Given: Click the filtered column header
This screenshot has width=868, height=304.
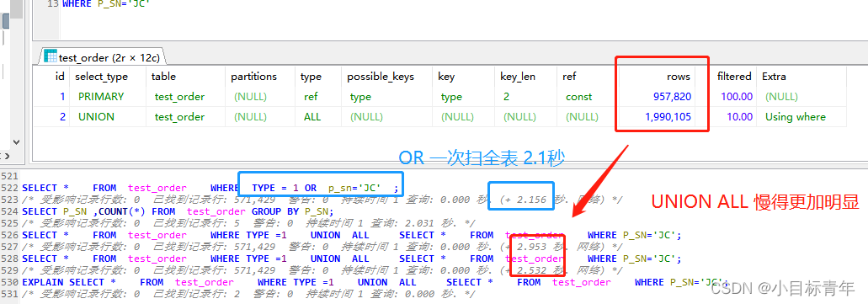Looking at the screenshot, I should click(x=734, y=77).
